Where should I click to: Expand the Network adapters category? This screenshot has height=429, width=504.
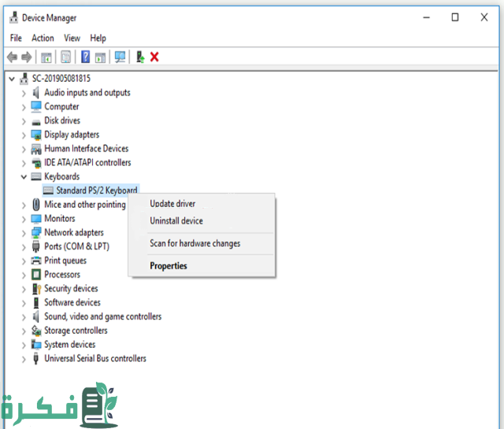point(24,232)
